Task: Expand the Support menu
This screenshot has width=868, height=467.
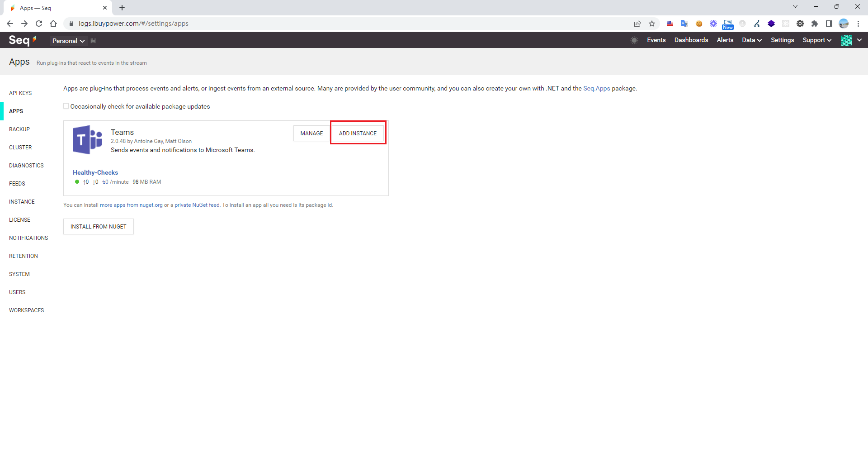Action: [816, 40]
